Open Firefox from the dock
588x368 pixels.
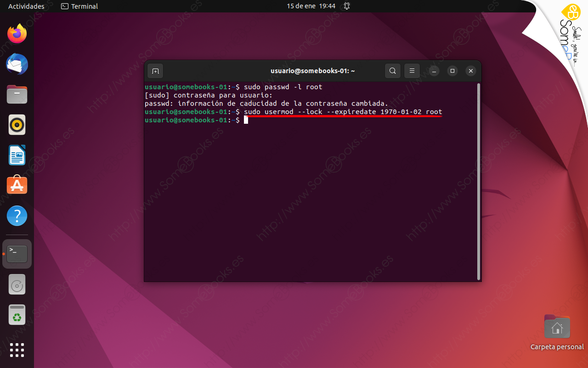[x=17, y=34]
